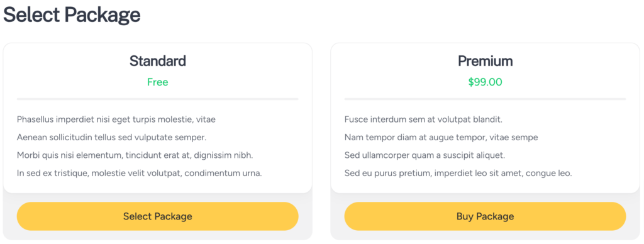Click the In sed ex tristique line
Screen dimensions: 644x244
[x=139, y=174]
